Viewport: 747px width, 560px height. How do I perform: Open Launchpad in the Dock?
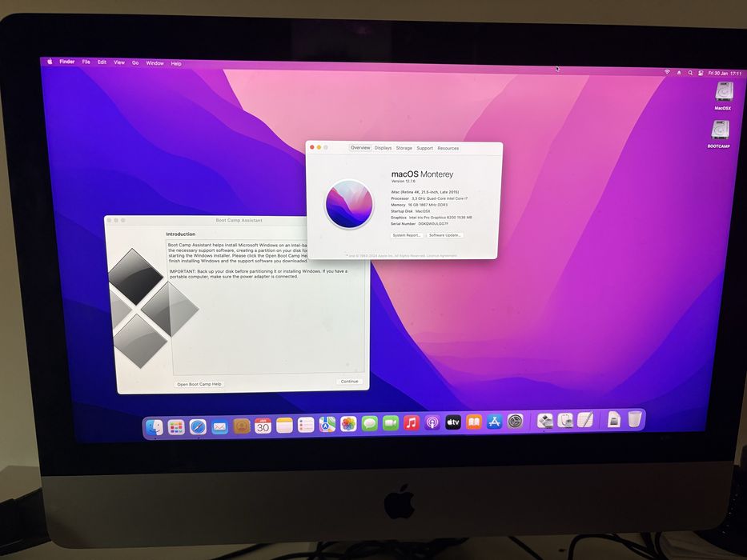[x=176, y=427]
